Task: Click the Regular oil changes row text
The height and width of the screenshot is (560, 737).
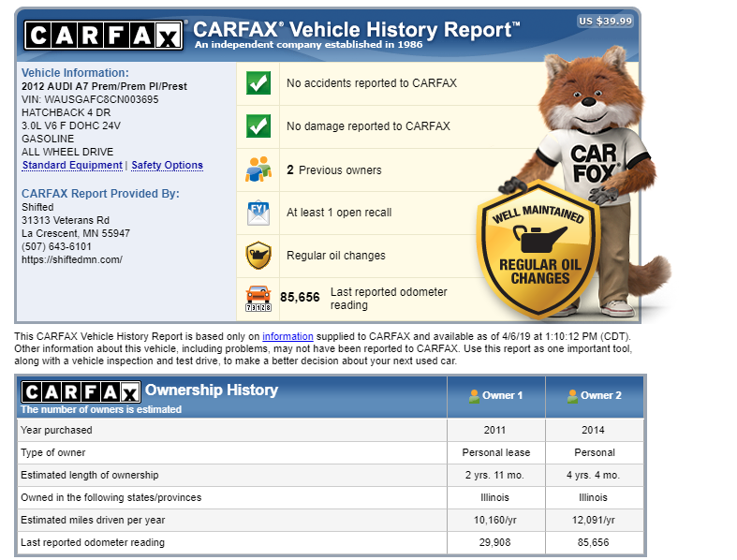Action: click(336, 256)
